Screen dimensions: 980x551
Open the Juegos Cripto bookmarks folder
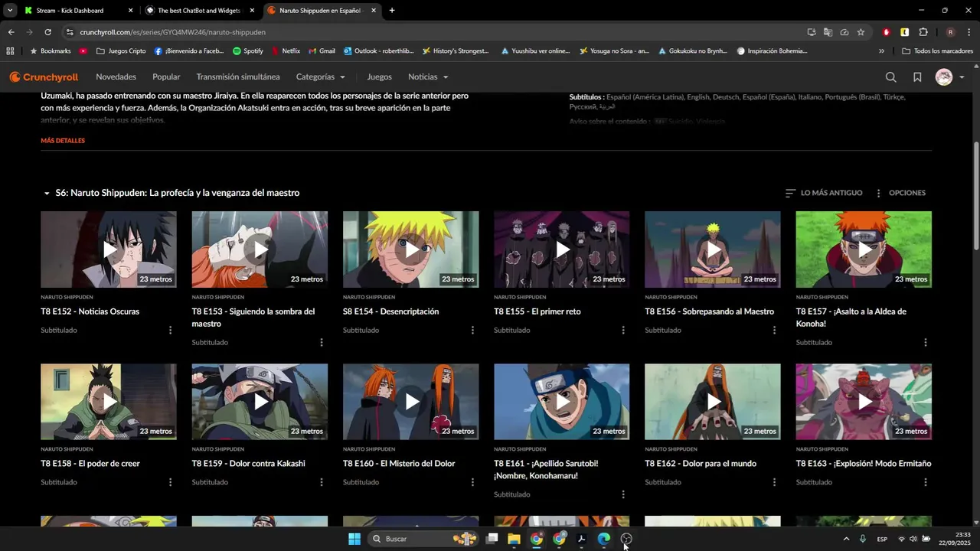pyautogui.click(x=121, y=51)
